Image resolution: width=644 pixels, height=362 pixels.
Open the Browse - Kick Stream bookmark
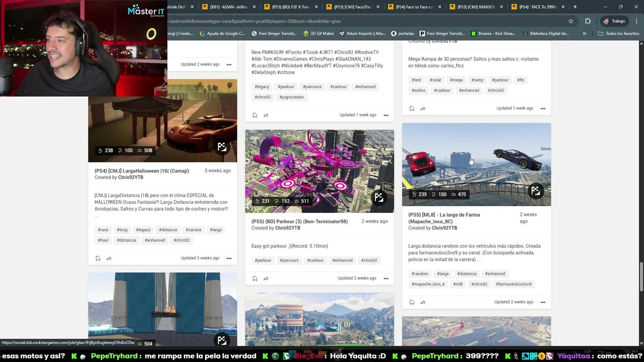pos(493,34)
